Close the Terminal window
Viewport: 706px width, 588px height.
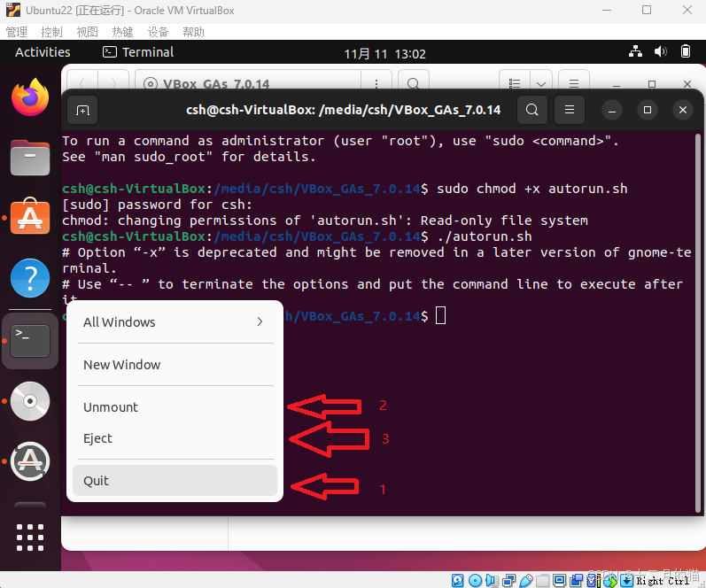click(x=683, y=110)
